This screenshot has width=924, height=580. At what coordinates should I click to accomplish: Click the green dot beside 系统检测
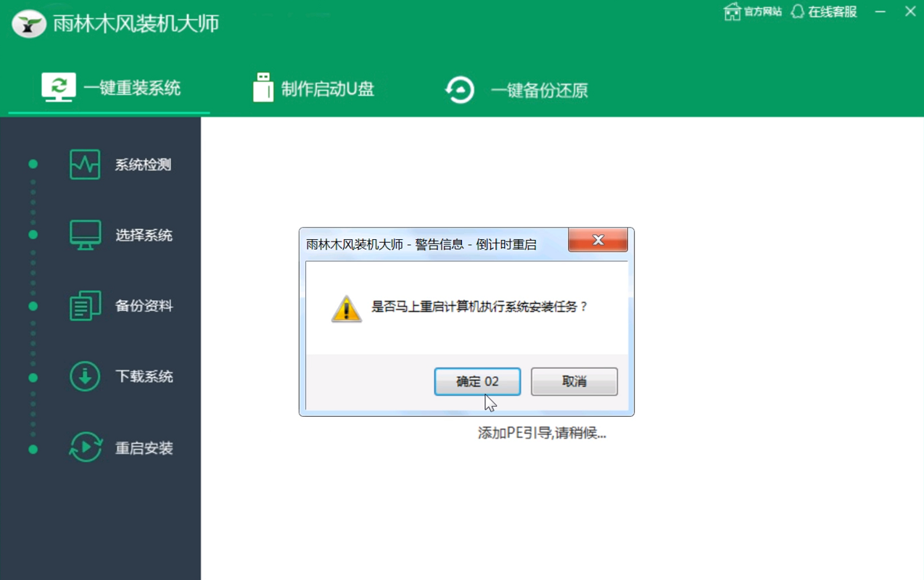(x=33, y=165)
